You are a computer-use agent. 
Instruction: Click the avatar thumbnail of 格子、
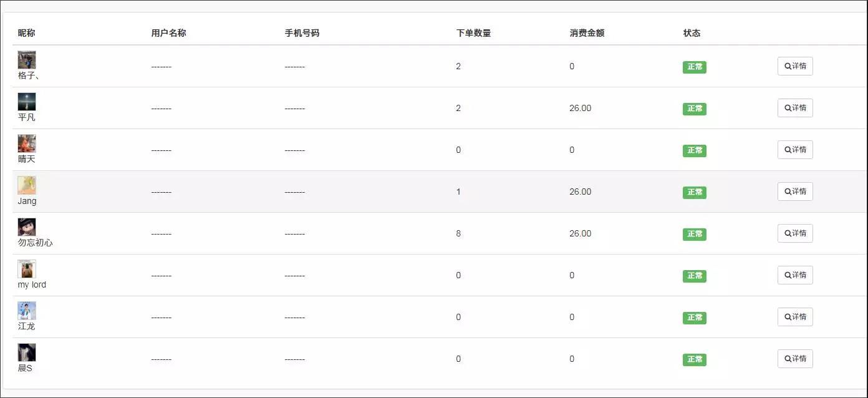click(27, 60)
